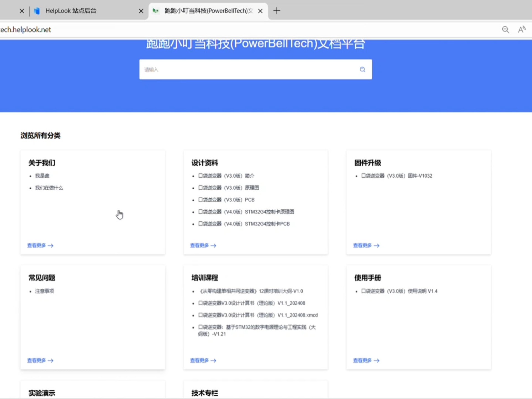Click 查看更多 under 常见问题
This screenshot has height=399, width=532.
click(x=40, y=360)
